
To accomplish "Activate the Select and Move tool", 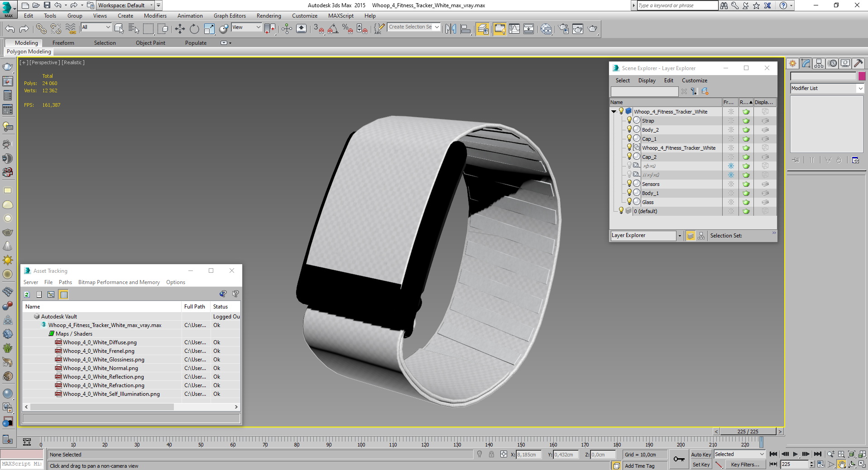I will pos(180,29).
